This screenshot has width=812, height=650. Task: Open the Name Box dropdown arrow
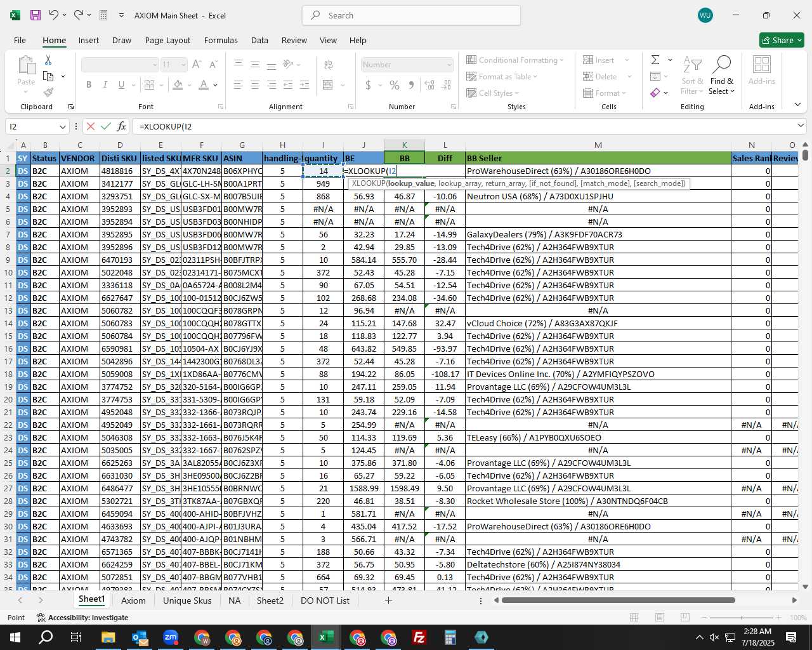click(x=62, y=126)
